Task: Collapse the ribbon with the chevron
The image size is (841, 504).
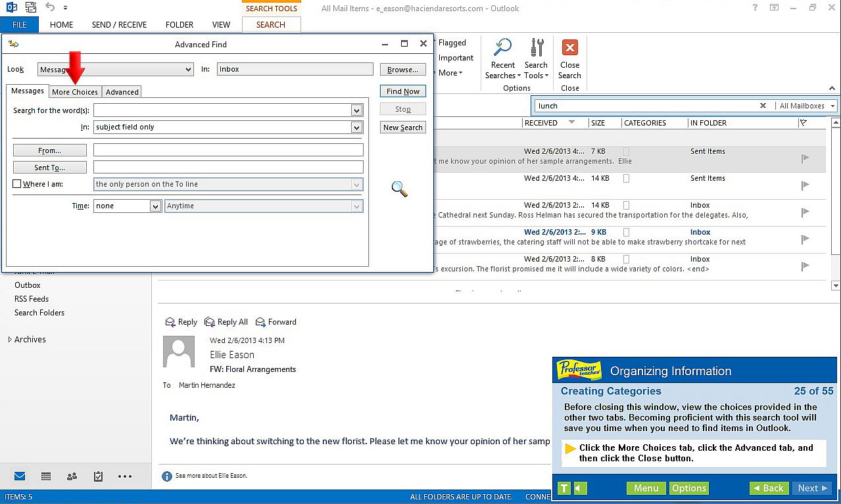Action: (832, 88)
